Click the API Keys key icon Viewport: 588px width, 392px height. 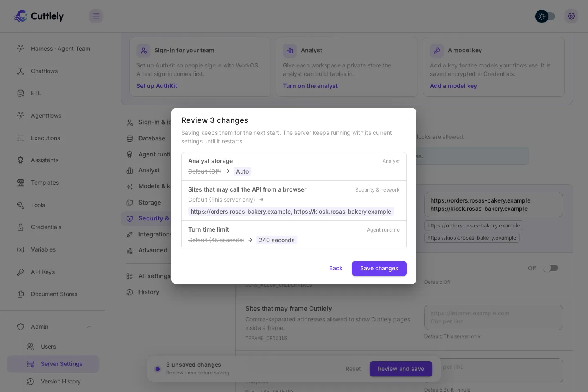20,272
